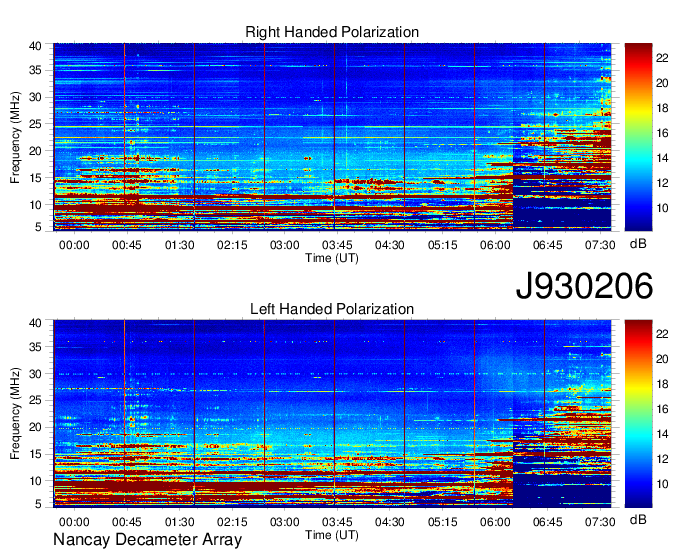Viewport: 680px width, 552px height.
Task: Click the "Left Handed Polarization" plot title
Action: [x=332, y=309]
